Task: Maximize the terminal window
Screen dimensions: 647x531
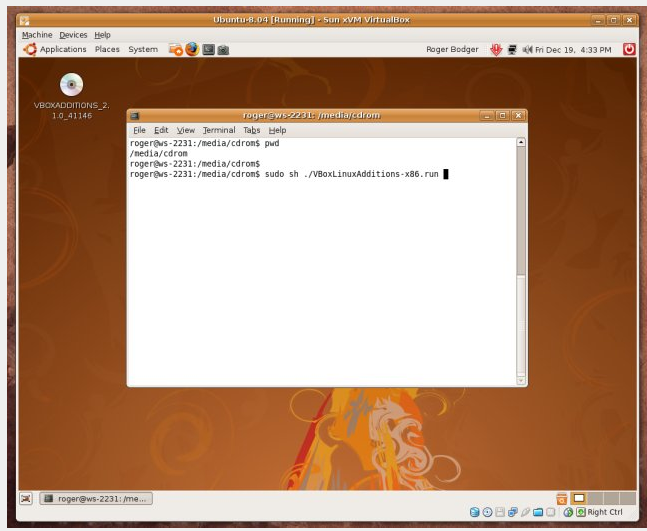Action: [502, 116]
